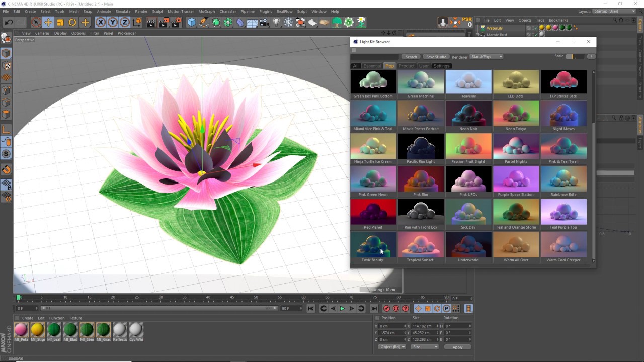Click the Camera object icon
The width and height of the screenshot is (644, 362).
(x=264, y=22)
